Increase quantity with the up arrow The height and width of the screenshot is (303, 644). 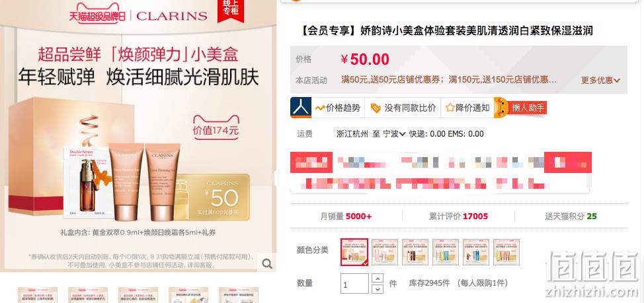[x=377, y=278]
